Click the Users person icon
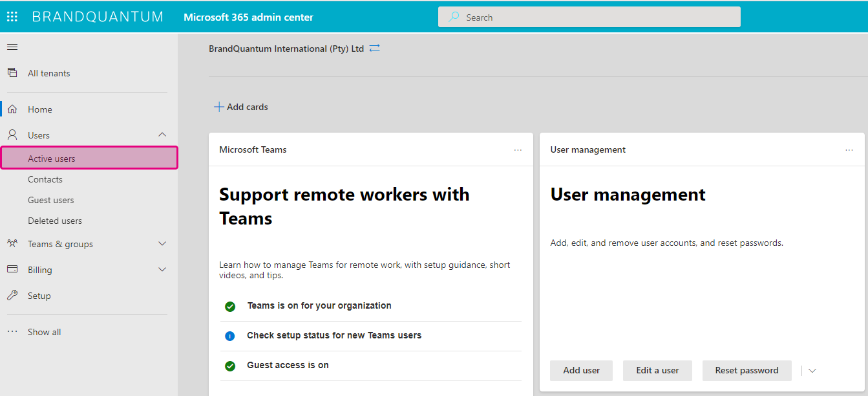The width and height of the screenshot is (868, 396). pos(12,135)
